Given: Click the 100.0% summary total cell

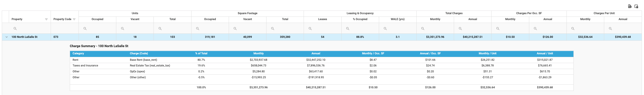Looking at the screenshot, I should [x=201, y=88].
